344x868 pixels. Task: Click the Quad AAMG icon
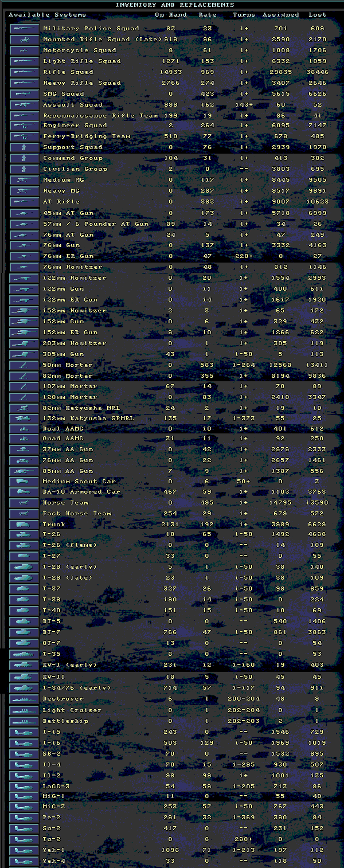click(x=25, y=439)
